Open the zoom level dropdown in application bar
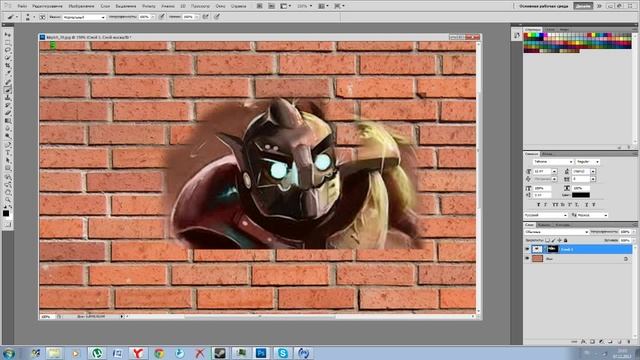640x360 pixels. (x=304, y=6)
